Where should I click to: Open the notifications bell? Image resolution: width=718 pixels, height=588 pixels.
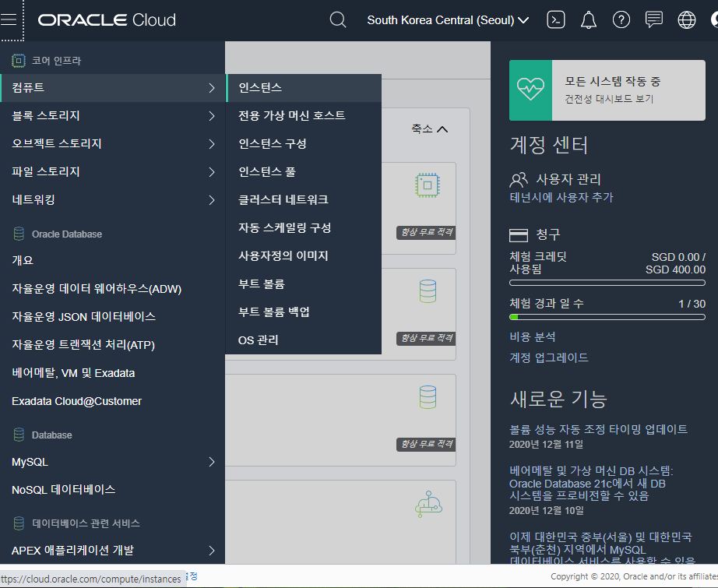point(589,20)
